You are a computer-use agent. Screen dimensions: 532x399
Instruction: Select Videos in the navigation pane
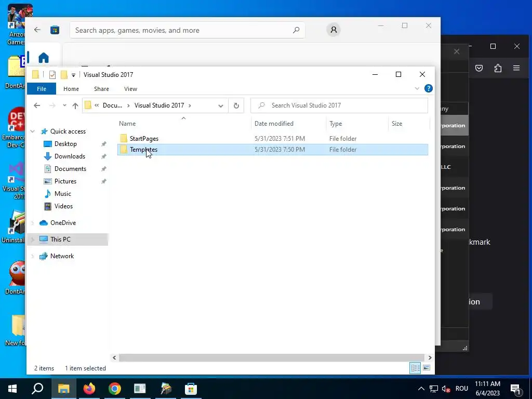pyautogui.click(x=63, y=206)
